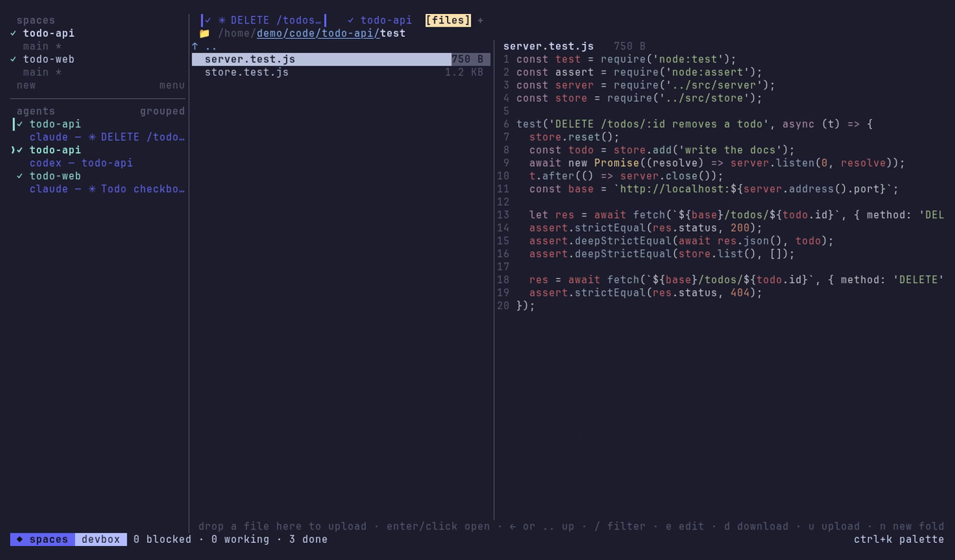Image resolution: width=955 pixels, height=560 pixels.
Task: Select server.test.js in file list
Action: pyautogui.click(x=341, y=59)
